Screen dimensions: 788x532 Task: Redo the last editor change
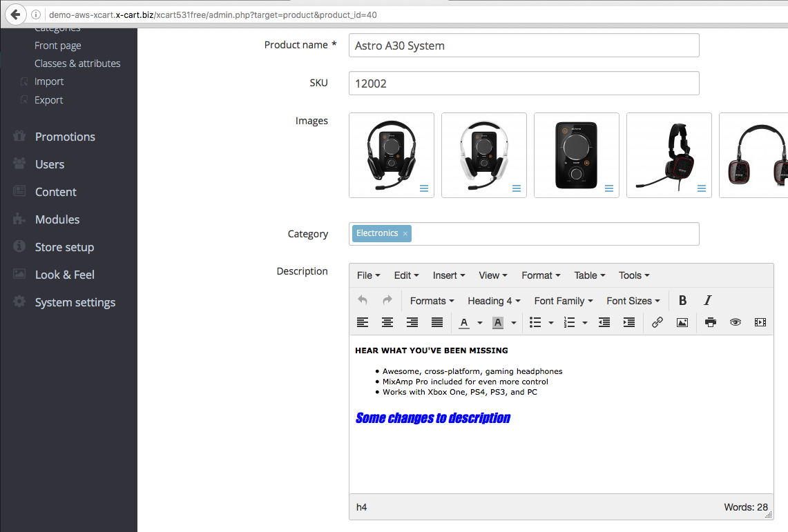click(x=387, y=301)
